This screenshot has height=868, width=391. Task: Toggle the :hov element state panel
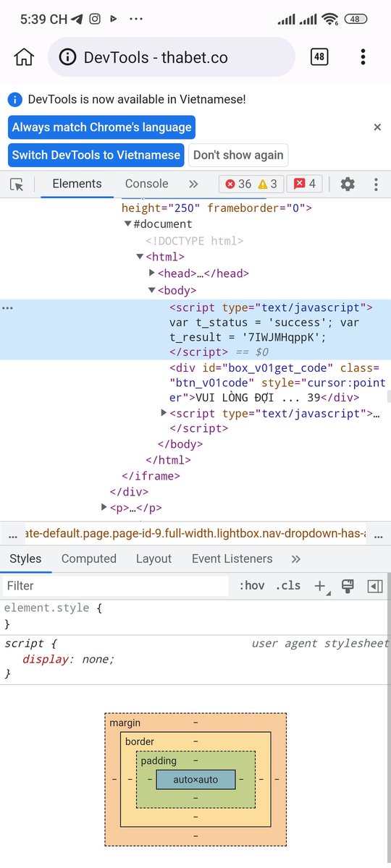click(252, 586)
